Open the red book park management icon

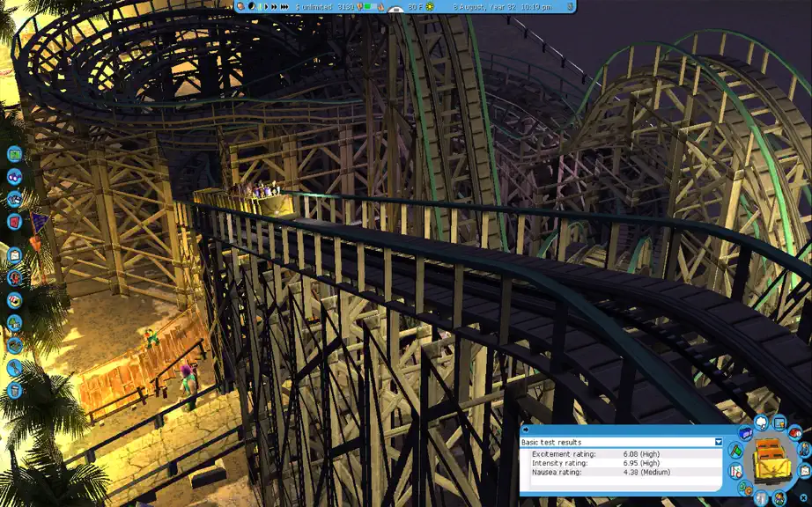tap(14, 222)
